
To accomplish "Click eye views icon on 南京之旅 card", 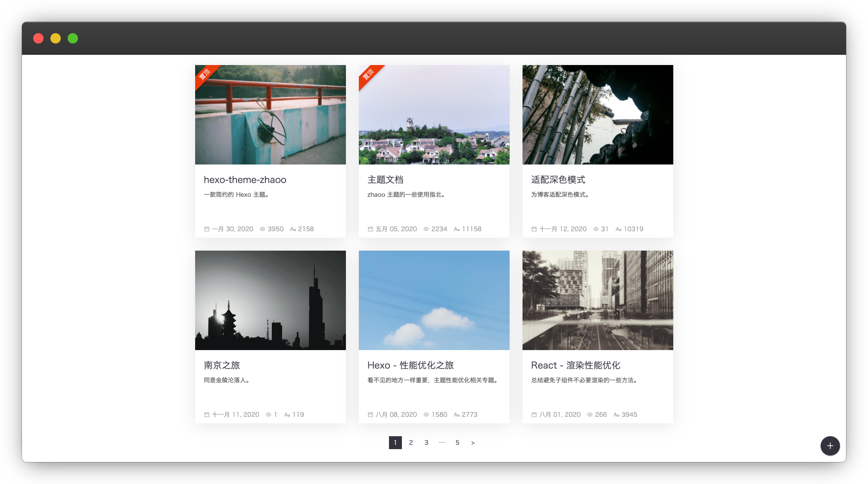I will pos(268,415).
